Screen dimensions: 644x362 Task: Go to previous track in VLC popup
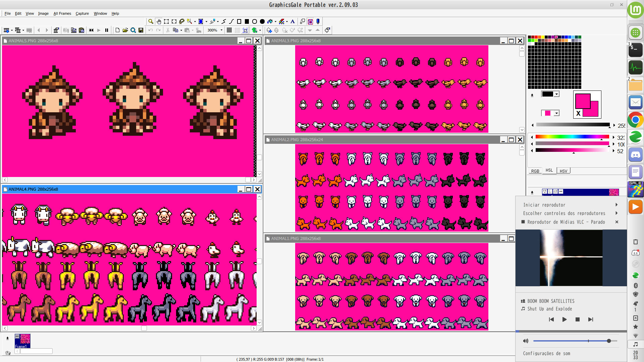[551, 319]
